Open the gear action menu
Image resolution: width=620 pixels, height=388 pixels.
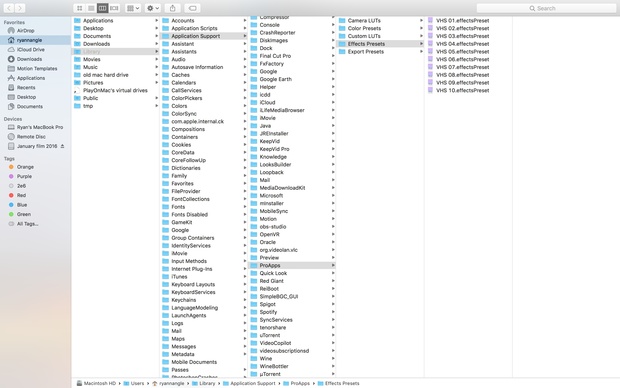click(153, 8)
